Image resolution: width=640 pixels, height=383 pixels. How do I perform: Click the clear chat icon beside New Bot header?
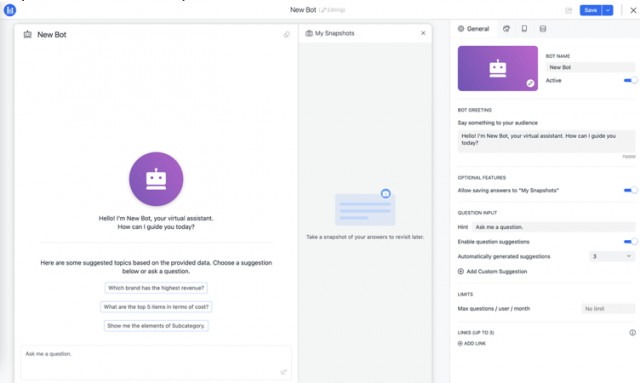coord(287,35)
